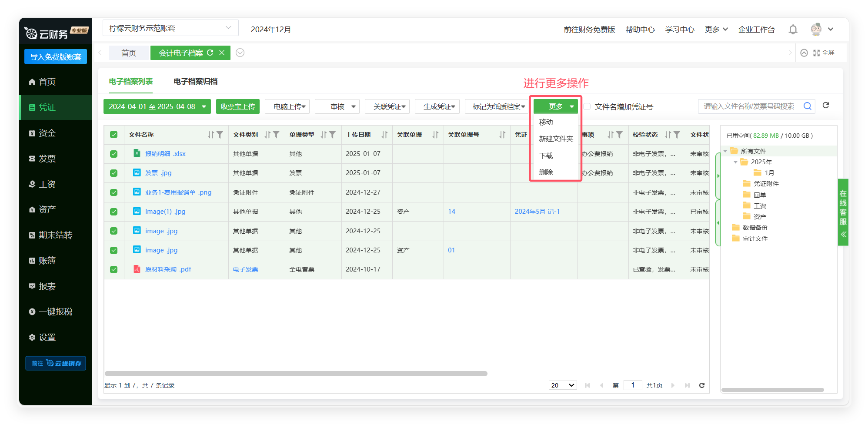868x424 pixels.
Task: Toggle the select-all header checkbox
Action: click(x=114, y=135)
